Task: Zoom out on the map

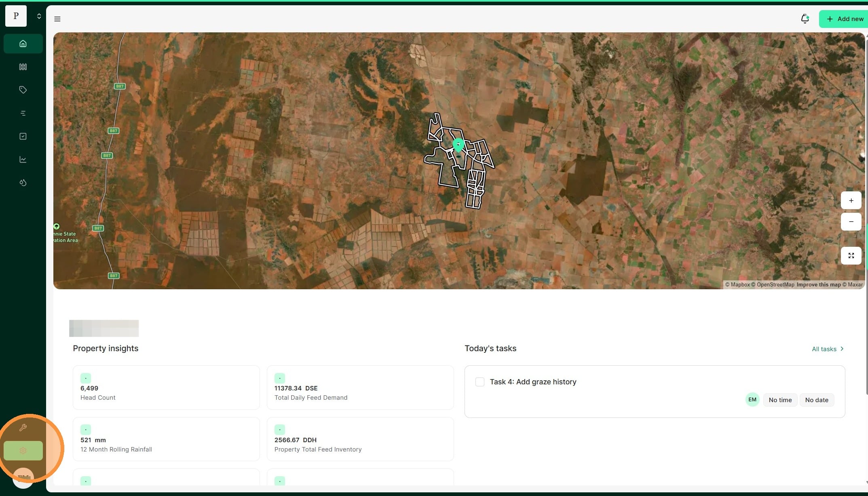Action: [x=851, y=222]
